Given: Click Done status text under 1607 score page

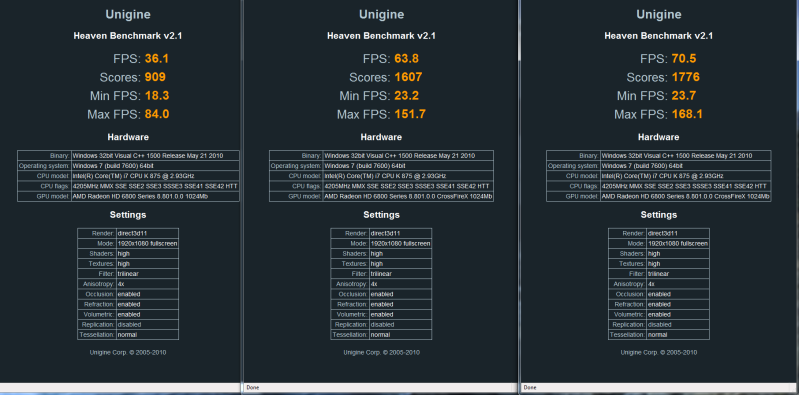Looking at the screenshot, I should pos(252,388).
